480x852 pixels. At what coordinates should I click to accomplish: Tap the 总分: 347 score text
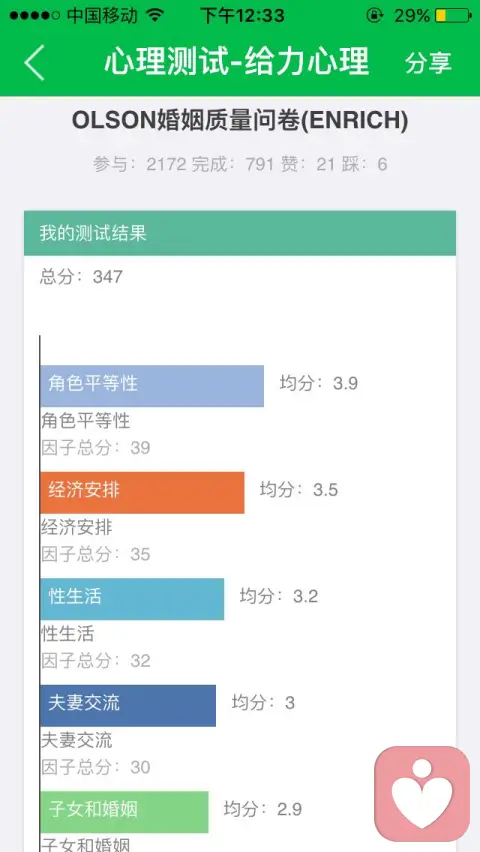tap(81, 277)
